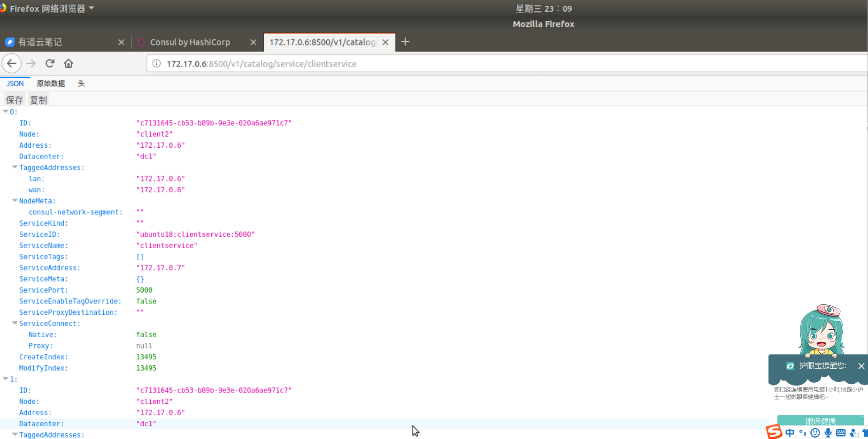Toggle the punctuation mode icon

[x=802, y=433]
